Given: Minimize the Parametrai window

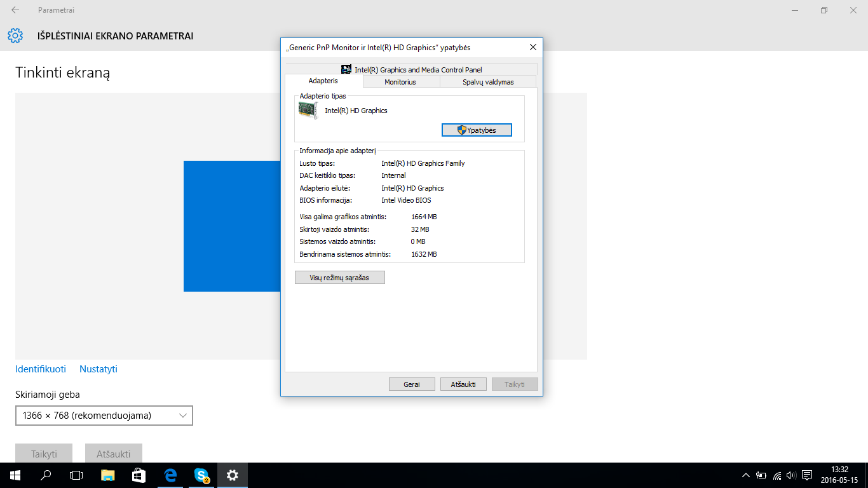Looking at the screenshot, I should click(795, 10).
